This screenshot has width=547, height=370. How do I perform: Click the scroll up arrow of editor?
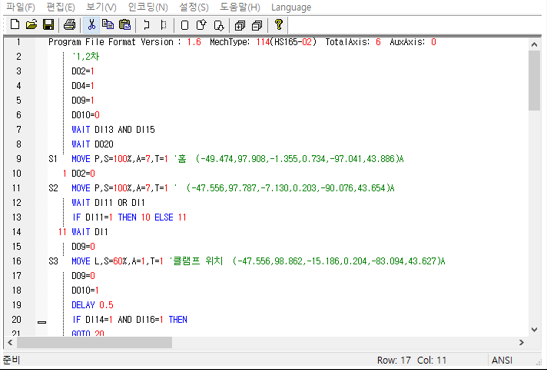(x=534, y=44)
